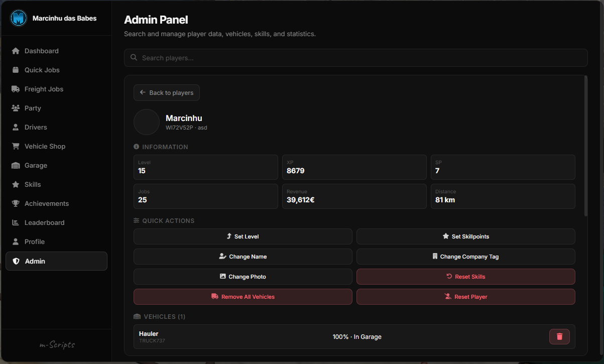Open Party via its people icon
This screenshot has height=364, width=604.
tap(16, 108)
